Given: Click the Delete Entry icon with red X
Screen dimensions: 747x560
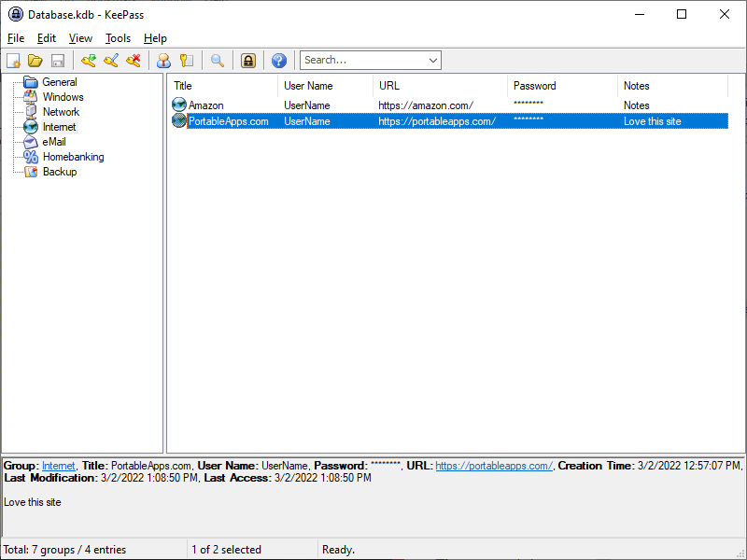Looking at the screenshot, I should click(x=134, y=61).
